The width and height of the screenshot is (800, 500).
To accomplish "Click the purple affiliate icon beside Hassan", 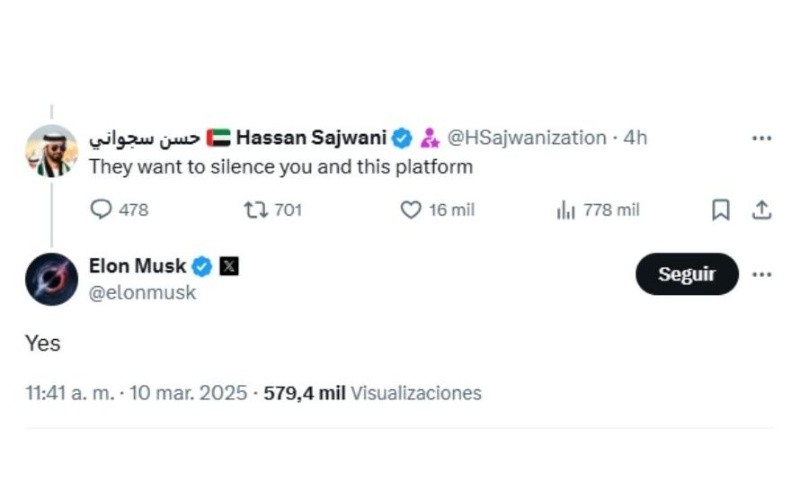I will pyautogui.click(x=430, y=138).
